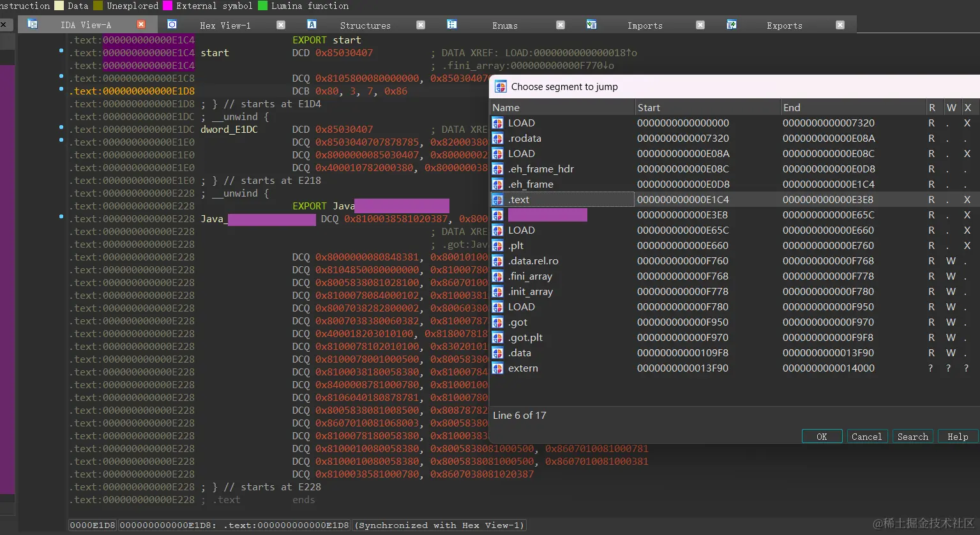Click the segment icon of the .fini_array row
The width and height of the screenshot is (980, 535).
(x=497, y=276)
